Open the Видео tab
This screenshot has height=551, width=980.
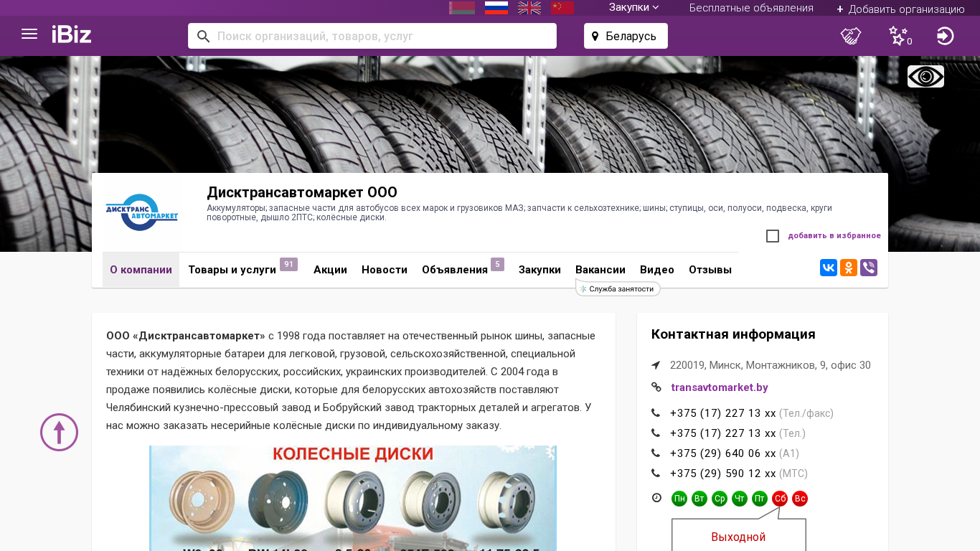click(657, 270)
